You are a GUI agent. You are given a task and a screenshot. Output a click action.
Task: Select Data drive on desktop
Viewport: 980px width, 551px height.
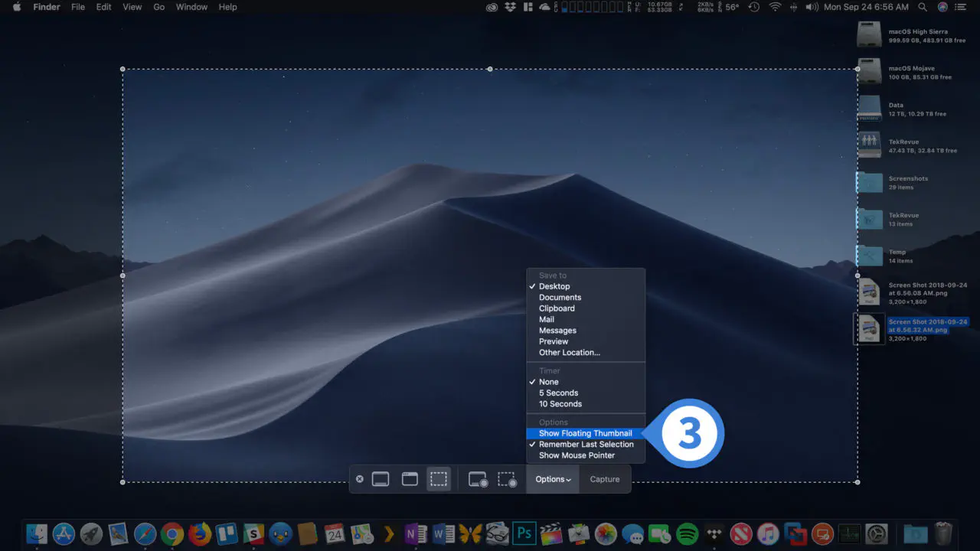point(870,109)
